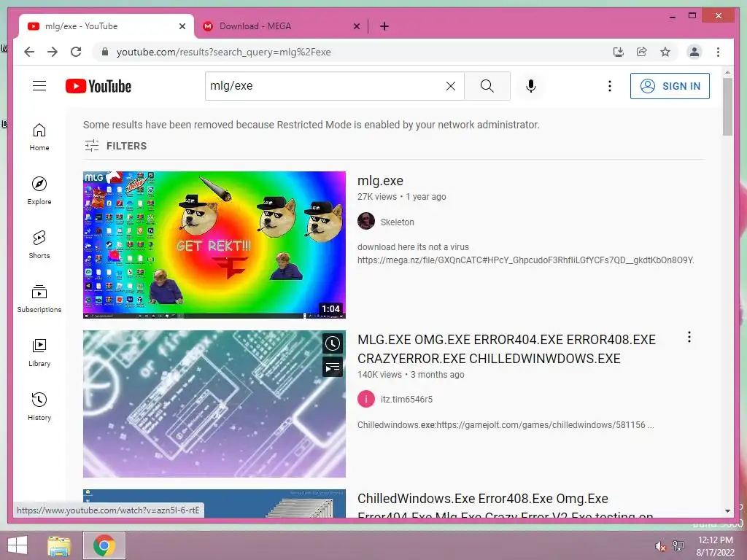Image resolution: width=747 pixels, height=560 pixels.
Task: Share this page from the address bar
Action: [x=642, y=52]
